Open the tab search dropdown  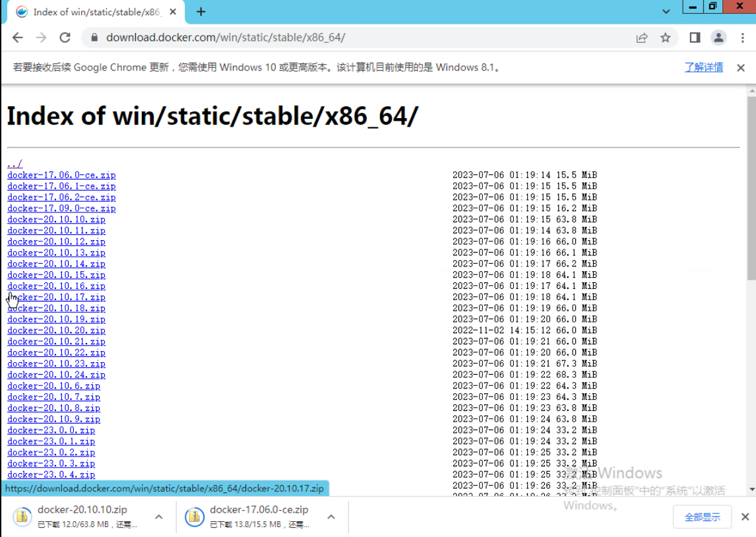click(666, 12)
